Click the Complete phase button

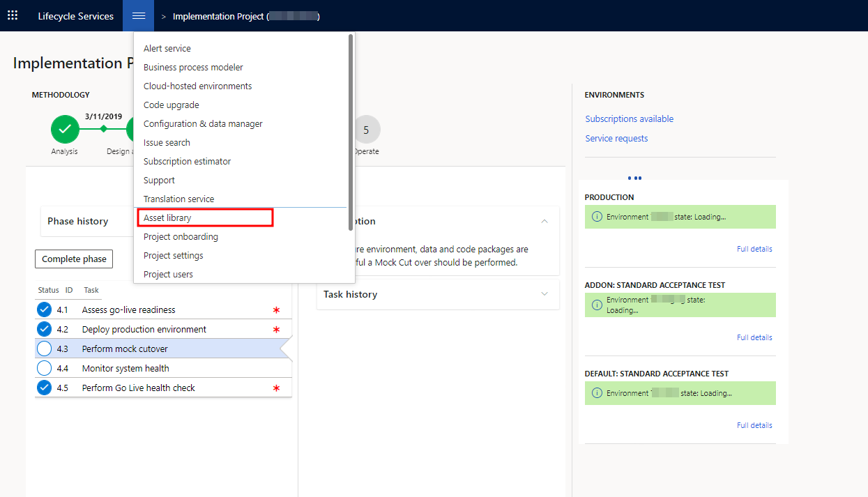pos(74,259)
